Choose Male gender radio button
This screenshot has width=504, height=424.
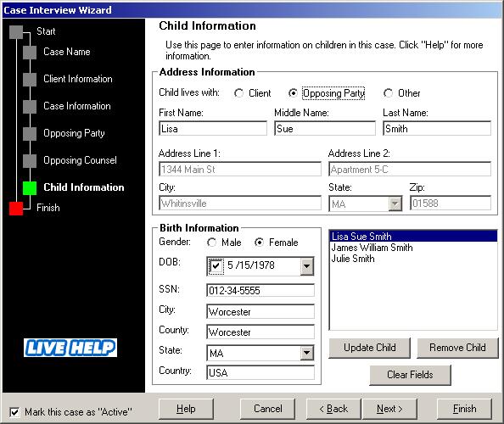pyautogui.click(x=211, y=243)
